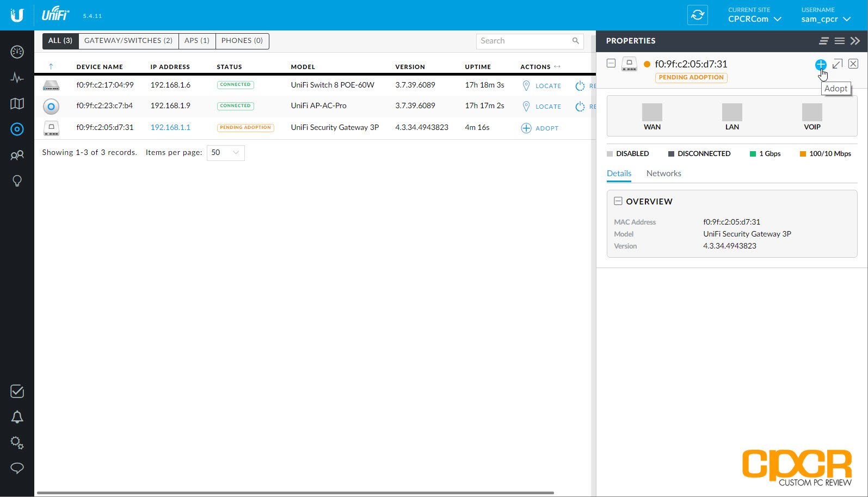
Task: Switch Properties panel to lines view
Action: tap(840, 41)
